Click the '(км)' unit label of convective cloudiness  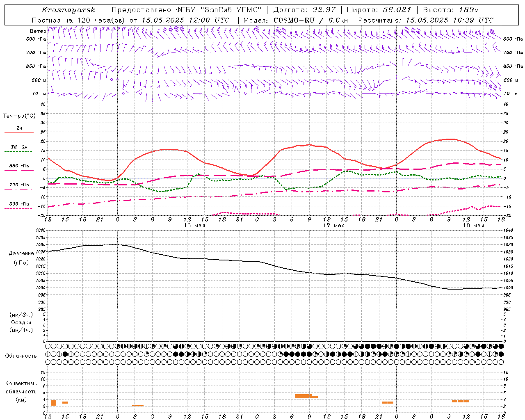pos(21,399)
